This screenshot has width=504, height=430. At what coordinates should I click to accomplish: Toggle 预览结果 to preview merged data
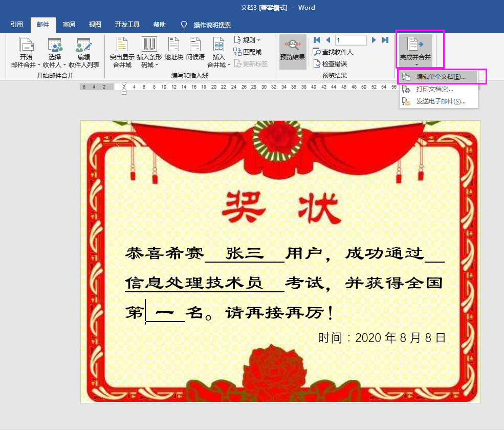point(293,50)
